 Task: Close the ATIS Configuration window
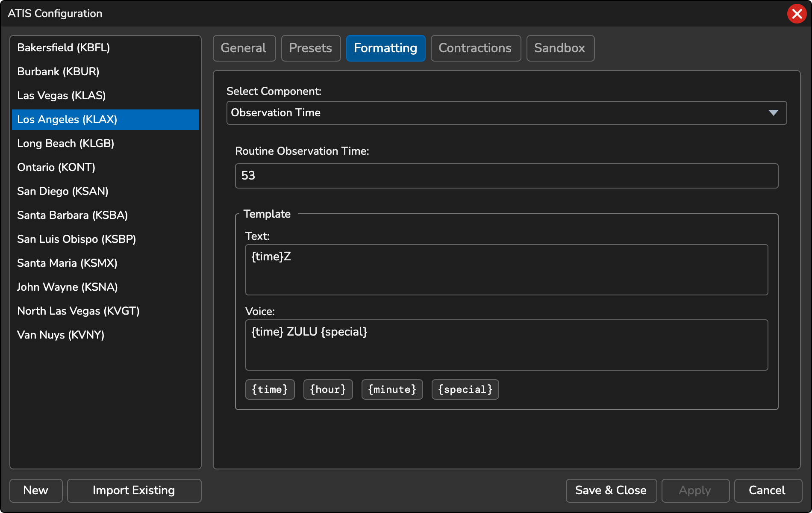tap(797, 14)
